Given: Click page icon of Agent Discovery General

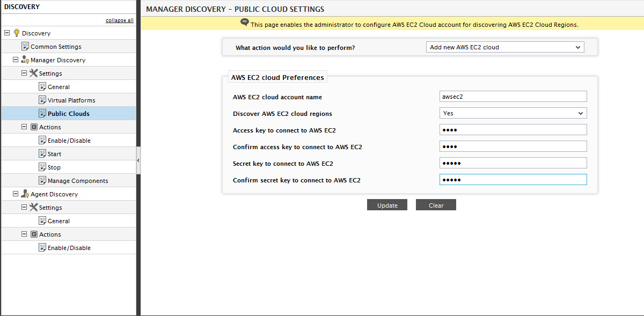Looking at the screenshot, I should click(42, 221).
